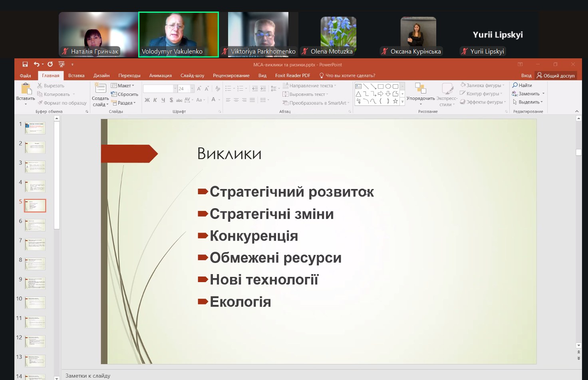Click the Arrange shapes icon
This screenshot has width=588, height=380.
coord(421,88)
